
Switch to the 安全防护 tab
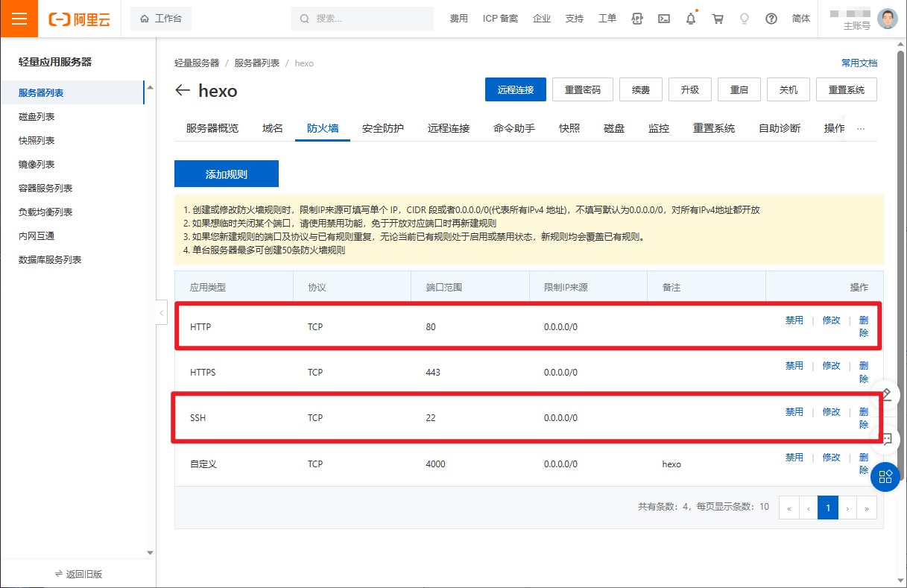[x=382, y=128]
